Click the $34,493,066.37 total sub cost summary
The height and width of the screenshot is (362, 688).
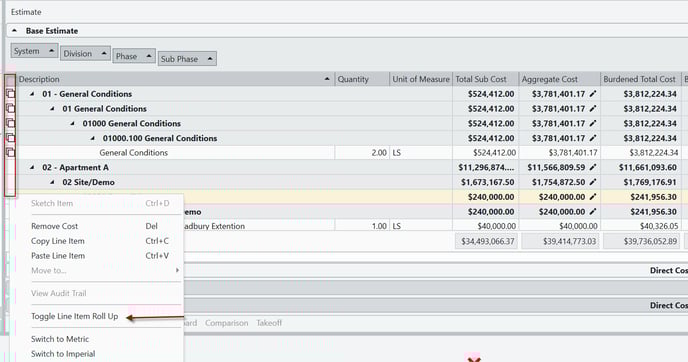coord(487,241)
